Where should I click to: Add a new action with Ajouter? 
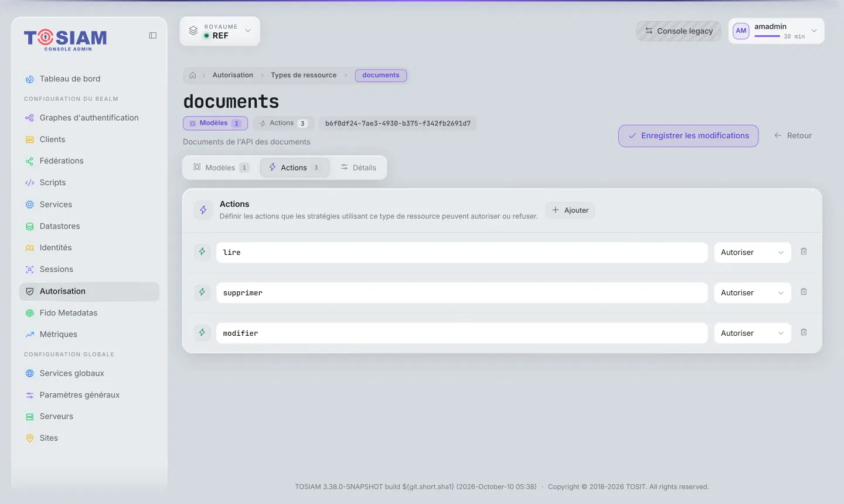570,210
